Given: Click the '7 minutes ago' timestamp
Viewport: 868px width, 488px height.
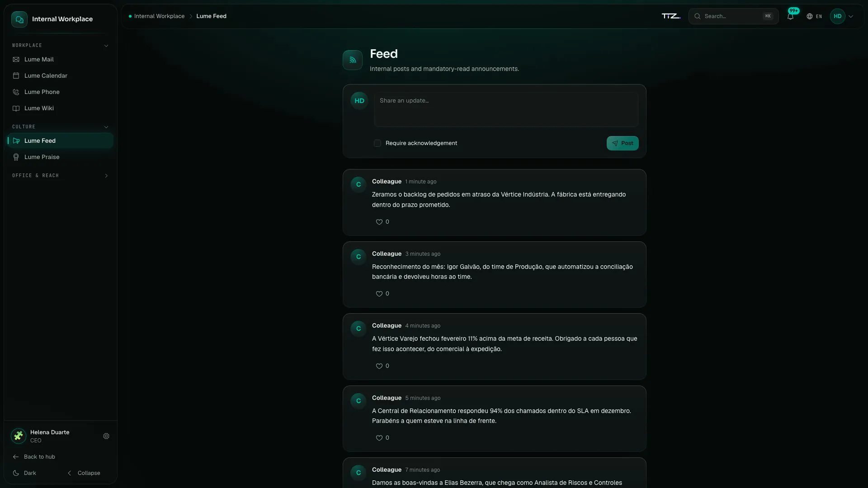Looking at the screenshot, I should click(423, 470).
